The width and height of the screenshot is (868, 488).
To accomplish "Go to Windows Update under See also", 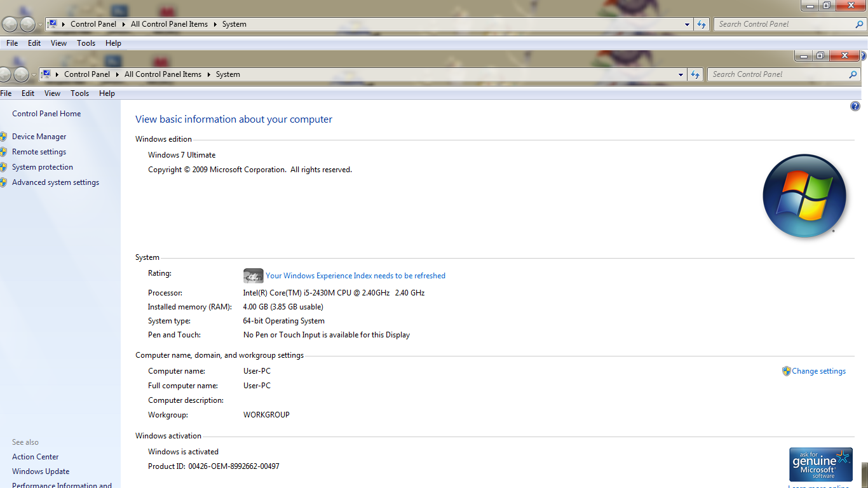I will pos(41,471).
